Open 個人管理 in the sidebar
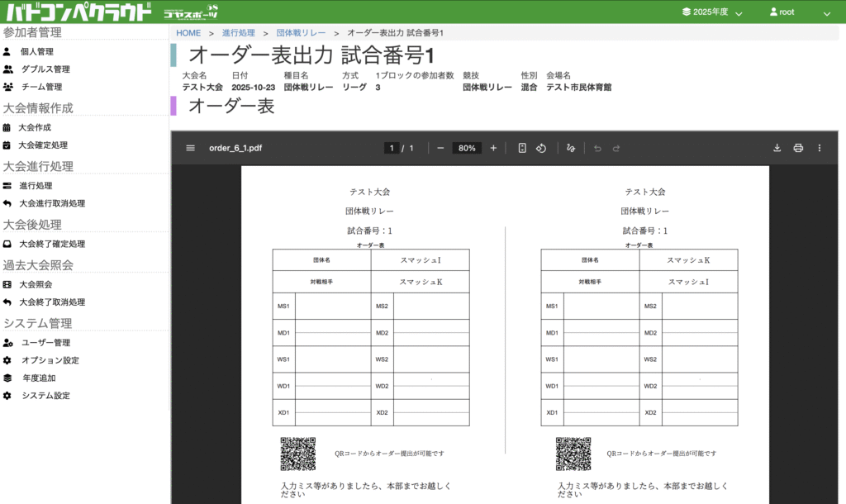The image size is (846, 504). coord(37,51)
